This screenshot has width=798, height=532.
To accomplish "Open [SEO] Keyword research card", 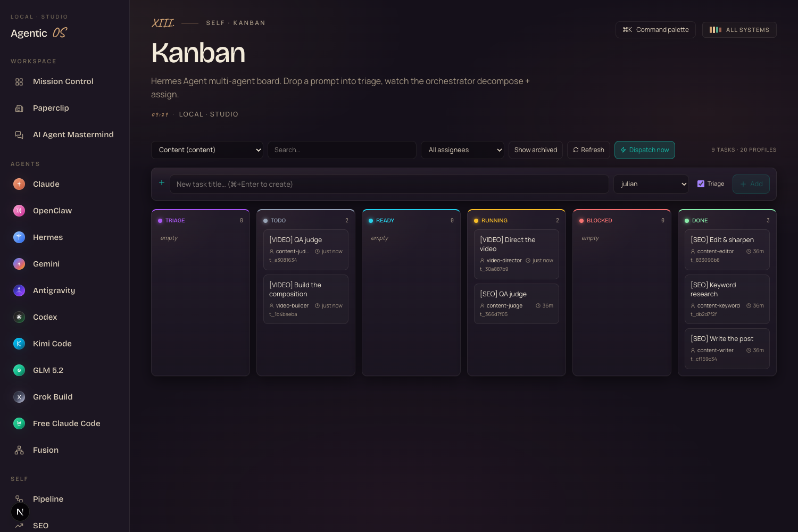I will (x=727, y=299).
